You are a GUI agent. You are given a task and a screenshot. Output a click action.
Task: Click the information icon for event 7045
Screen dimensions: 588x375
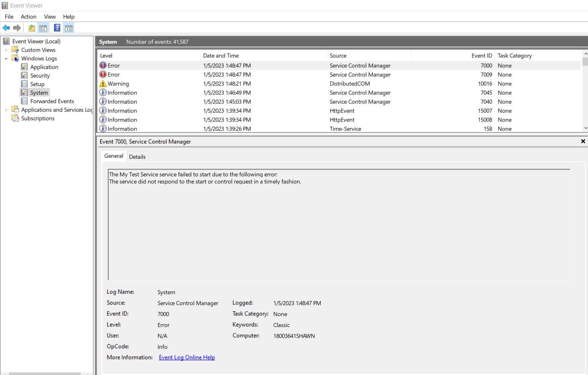(x=103, y=92)
